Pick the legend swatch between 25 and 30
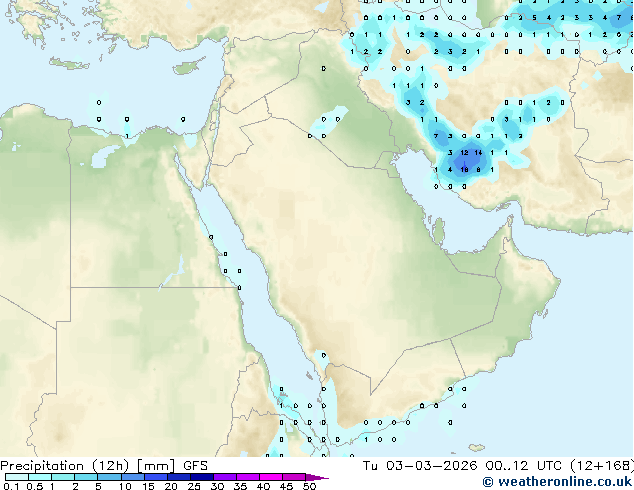Image resolution: width=634 pixels, height=490 pixels. tap(202, 477)
